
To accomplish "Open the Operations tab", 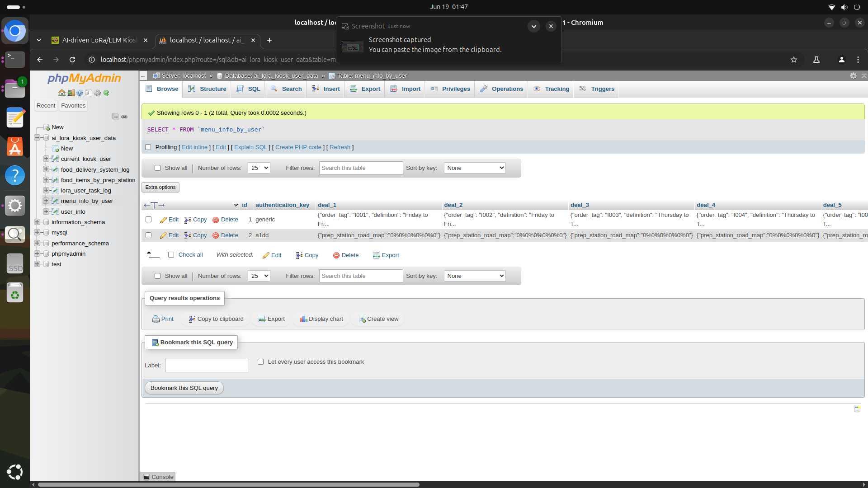I will pyautogui.click(x=502, y=89).
